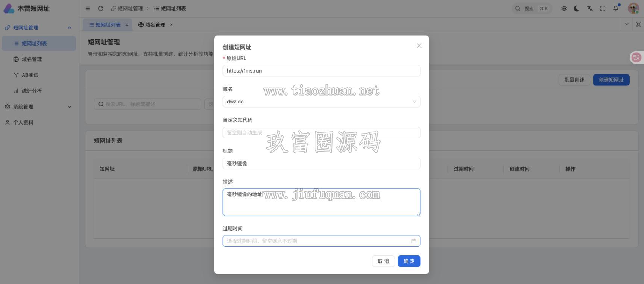Click the 标题 input field
Screen dimensions: 644x284
321,163
